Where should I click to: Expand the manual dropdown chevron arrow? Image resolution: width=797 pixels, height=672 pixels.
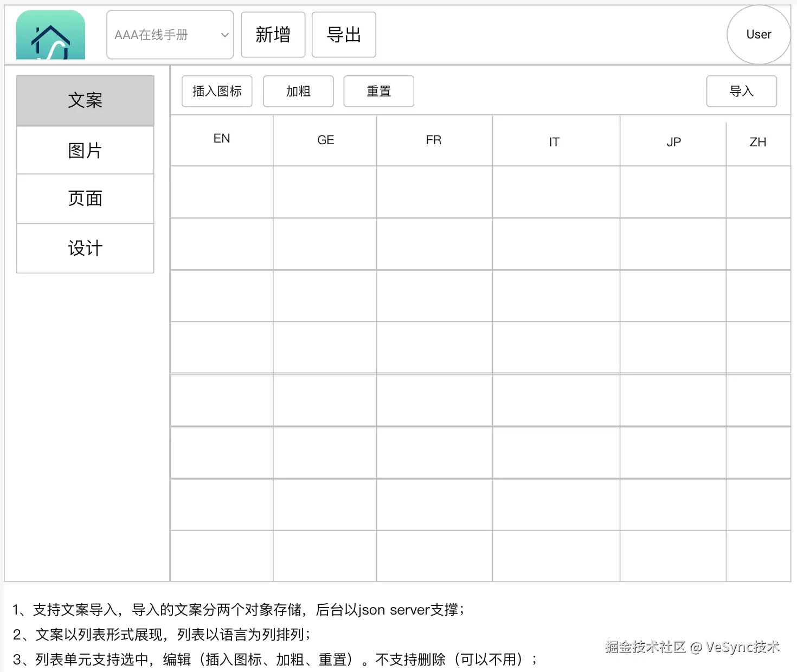(x=224, y=34)
